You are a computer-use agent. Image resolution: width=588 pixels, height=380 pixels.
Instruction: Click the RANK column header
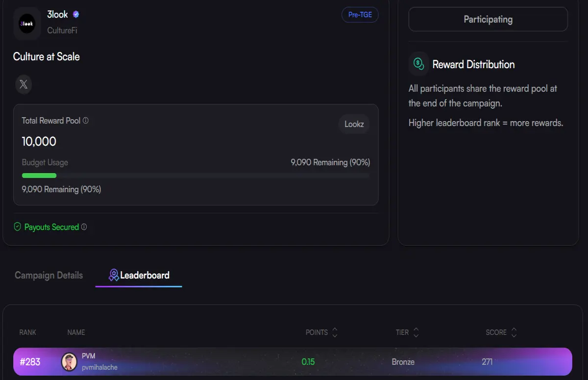tap(28, 332)
